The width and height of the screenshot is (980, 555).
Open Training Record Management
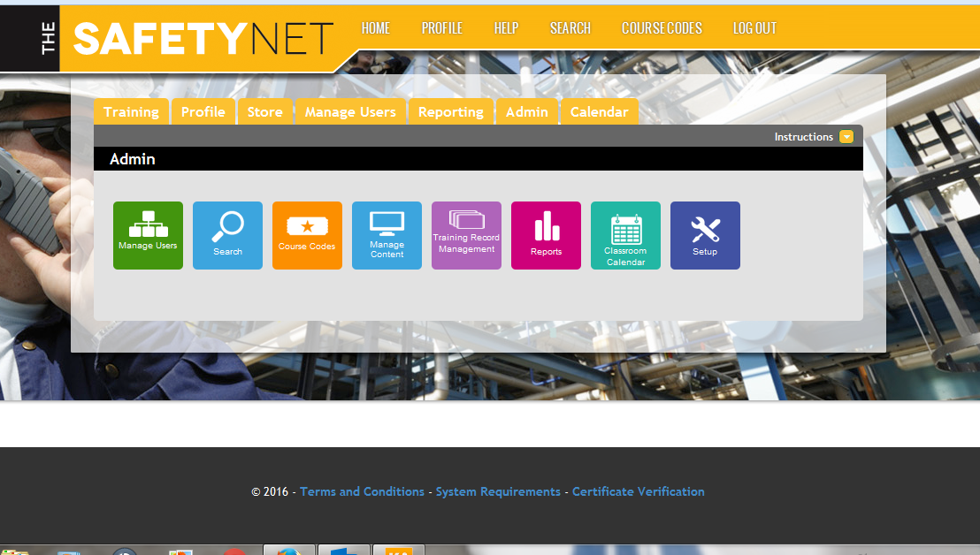click(466, 235)
